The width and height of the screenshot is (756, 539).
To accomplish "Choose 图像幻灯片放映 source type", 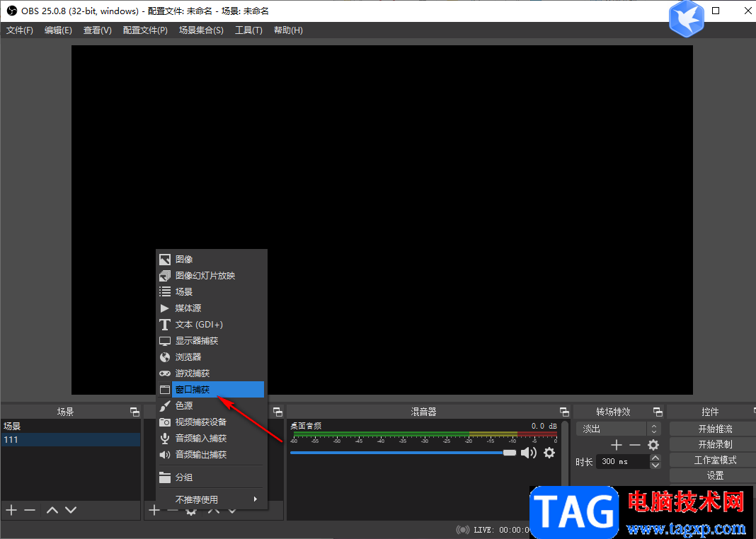I will [211, 276].
